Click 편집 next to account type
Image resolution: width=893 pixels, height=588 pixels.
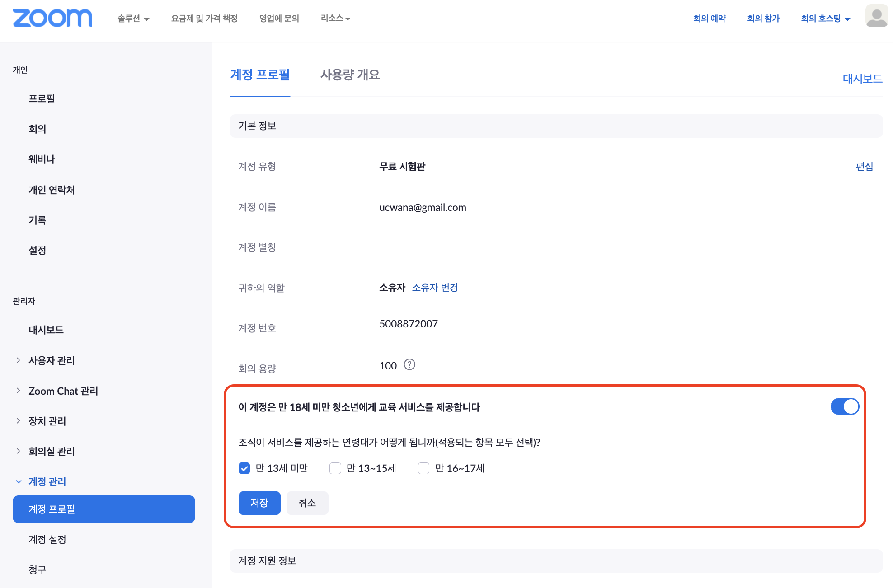(864, 166)
